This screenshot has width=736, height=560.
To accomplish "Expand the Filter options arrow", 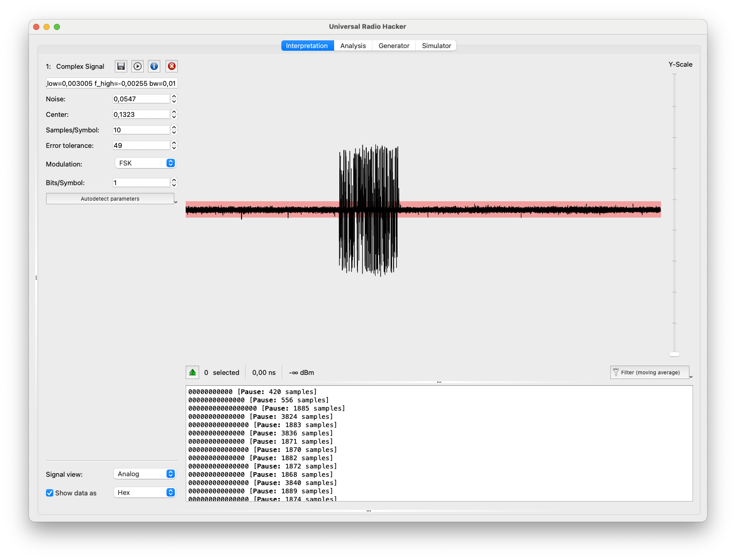I will pos(691,377).
